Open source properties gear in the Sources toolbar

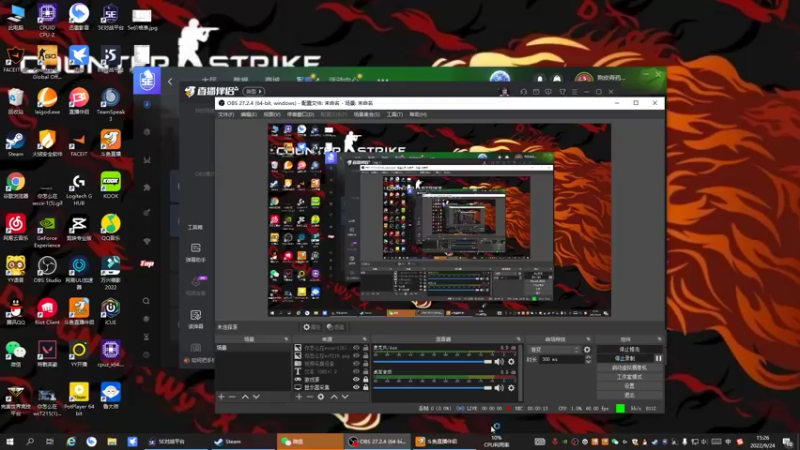click(x=321, y=397)
